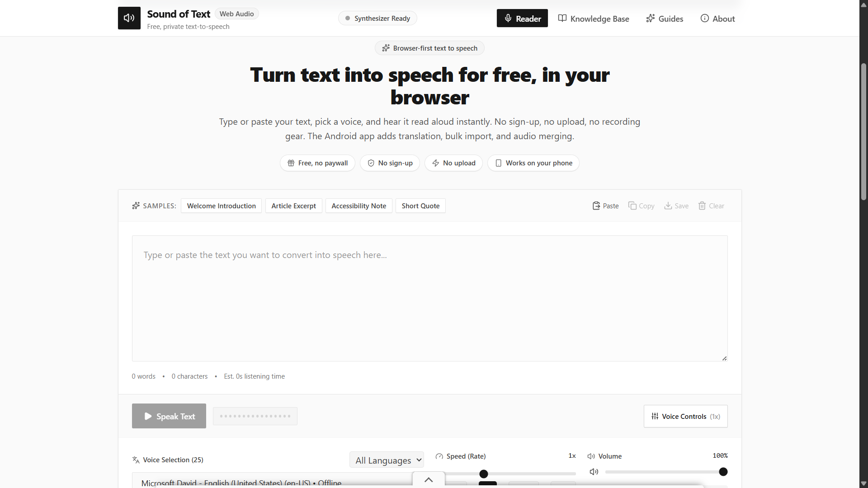Toggle the Voice Controls panel

pyautogui.click(x=685, y=416)
